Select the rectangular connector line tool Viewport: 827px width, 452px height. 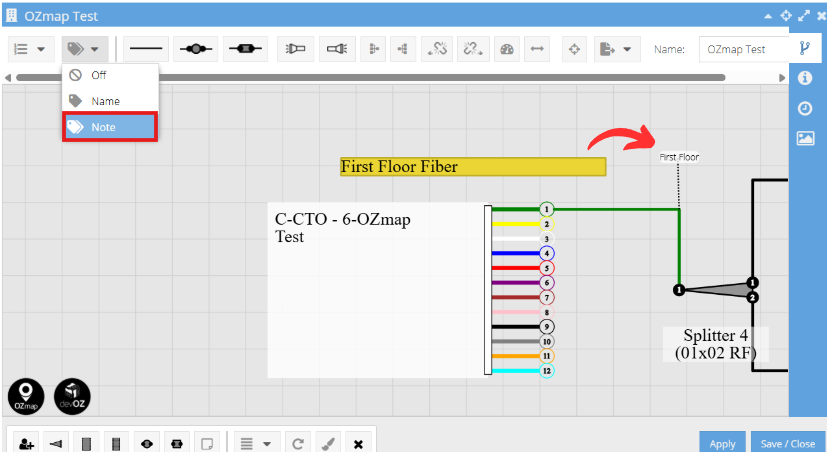click(245, 49)
